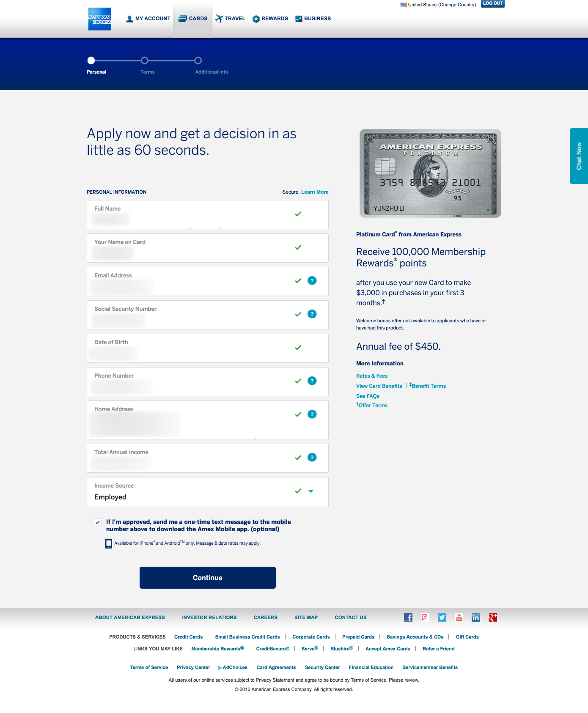The width and height of the screenshot is (588, 713).
Task: Open the See FAQs link
Action: click(x=368, y=396)
